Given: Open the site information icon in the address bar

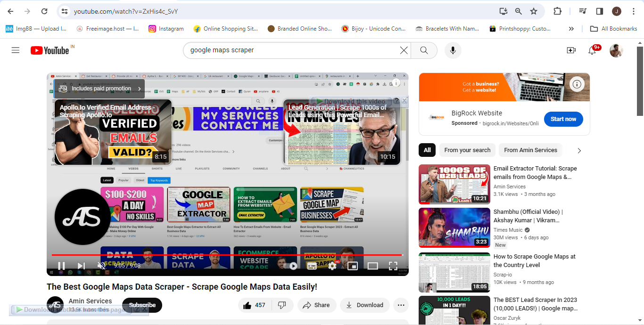Looking at the screenshot, I should point(65,11).
